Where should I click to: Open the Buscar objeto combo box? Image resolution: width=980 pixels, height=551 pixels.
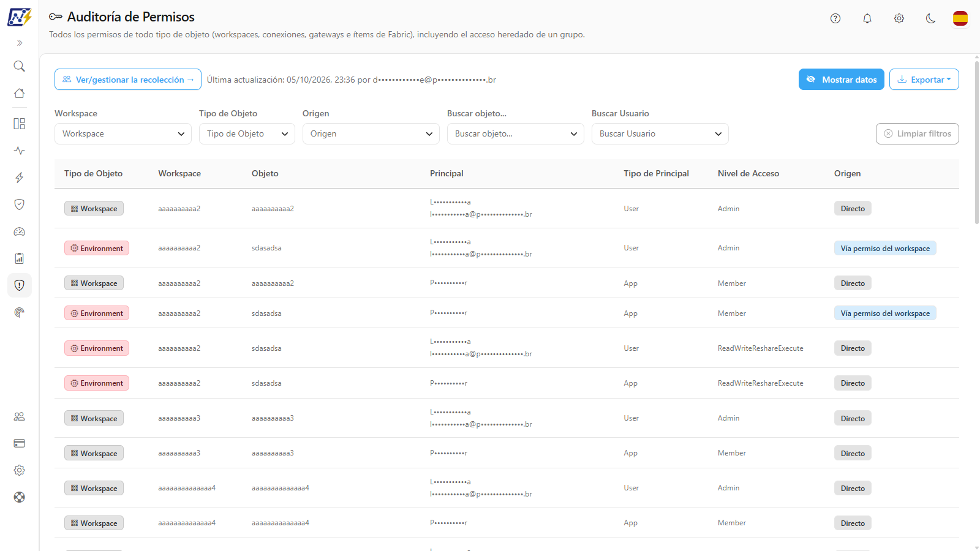(x=516, y=134)
